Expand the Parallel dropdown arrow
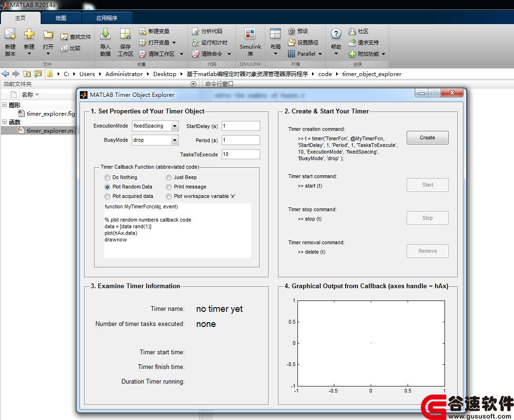The image size is (514, 420). (320, 54)
